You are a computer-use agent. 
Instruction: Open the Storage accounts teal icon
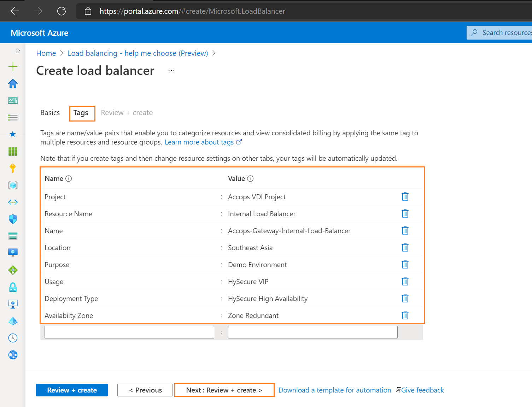pyautogui.click(x=13, y=236)
